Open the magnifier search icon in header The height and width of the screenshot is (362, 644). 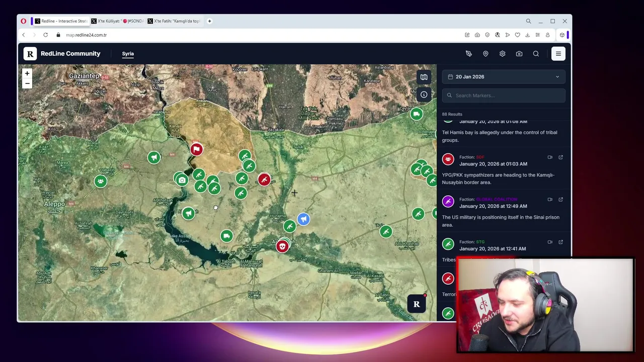[x=536, y=53]
